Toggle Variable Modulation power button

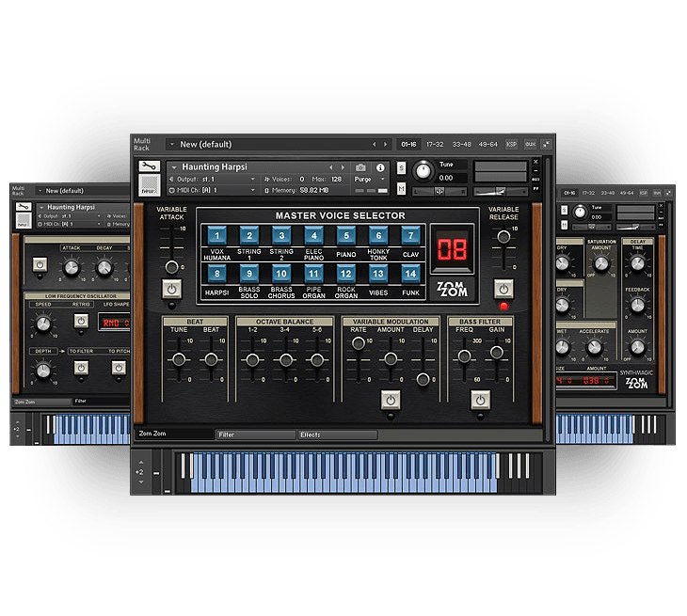pos(391,400)
